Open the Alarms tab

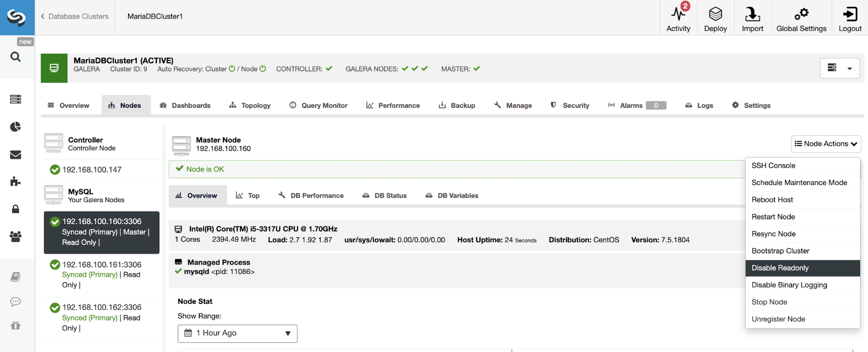coord(637,106)
